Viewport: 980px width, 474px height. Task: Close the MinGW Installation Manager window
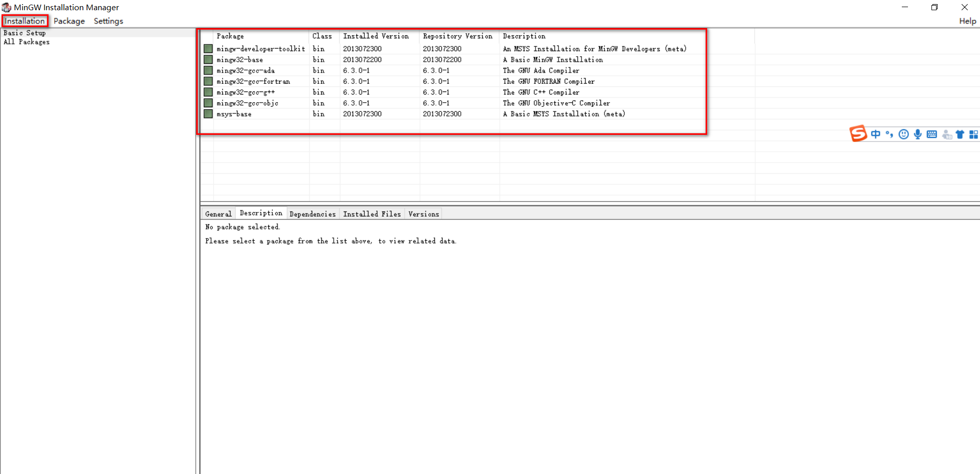pos(964,7)
